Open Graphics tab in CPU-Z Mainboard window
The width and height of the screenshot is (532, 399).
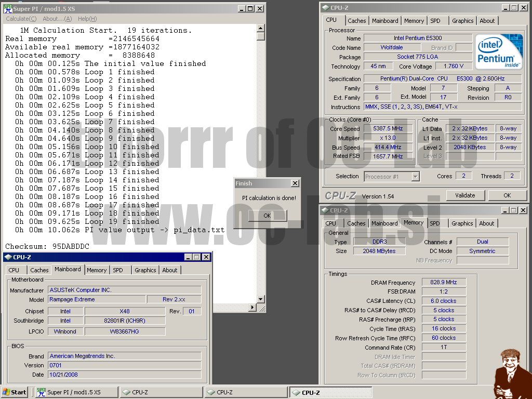[145, 270]
